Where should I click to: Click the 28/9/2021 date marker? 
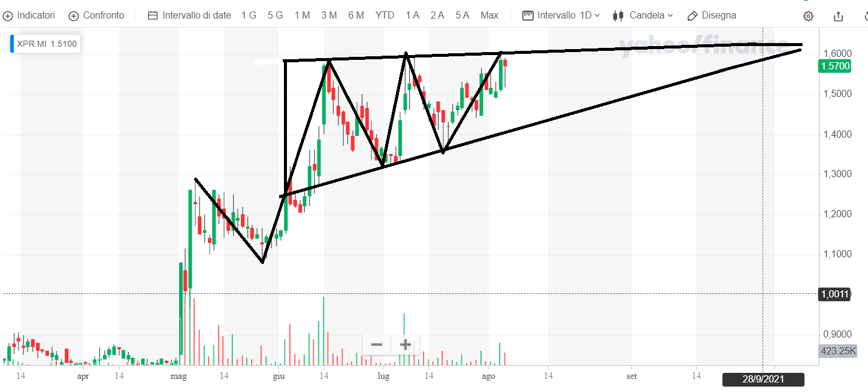click(x=763, y=379)
